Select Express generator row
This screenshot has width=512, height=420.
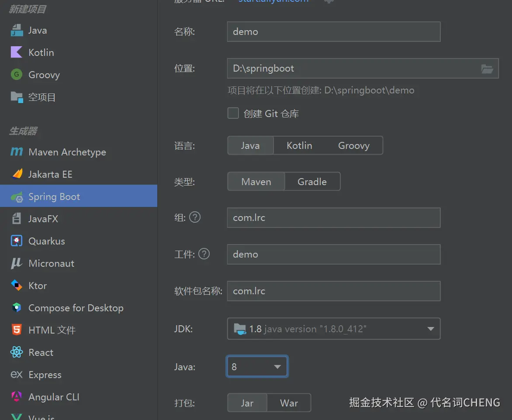[78, 374]
